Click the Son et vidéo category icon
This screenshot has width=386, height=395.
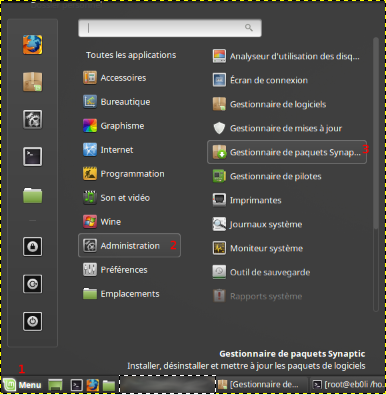point(90,198)
